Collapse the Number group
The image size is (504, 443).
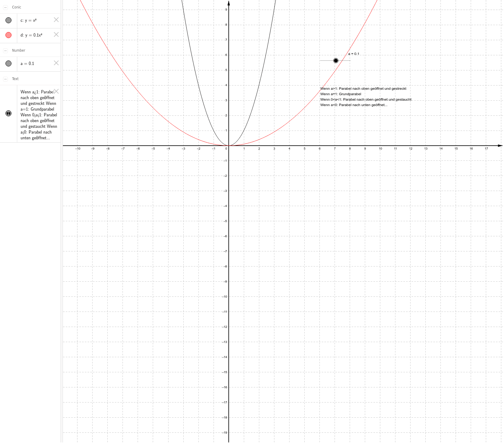point(5,50)
